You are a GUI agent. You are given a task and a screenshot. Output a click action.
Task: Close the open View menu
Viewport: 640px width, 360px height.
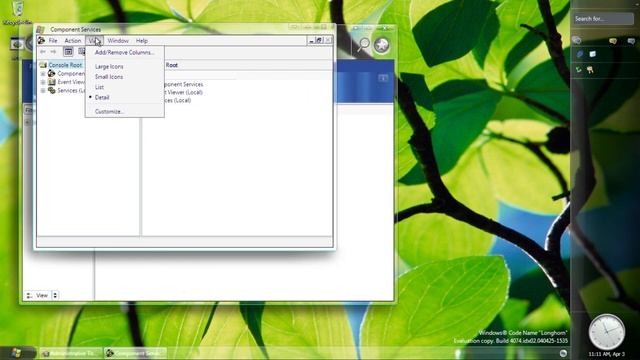coord(94,41)
